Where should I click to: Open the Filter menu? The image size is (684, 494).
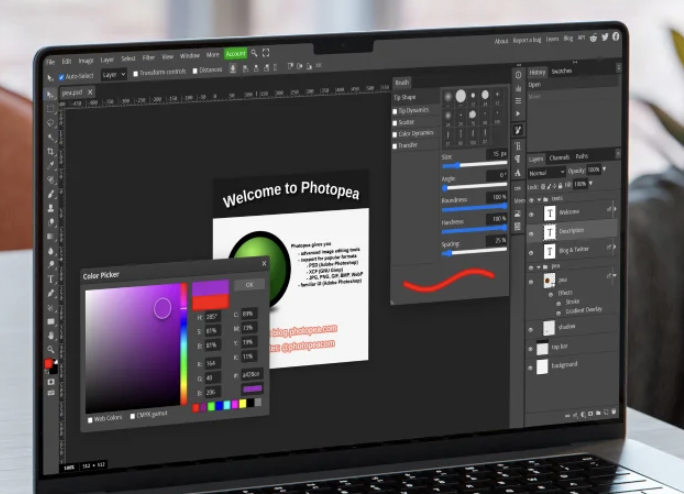148,57
